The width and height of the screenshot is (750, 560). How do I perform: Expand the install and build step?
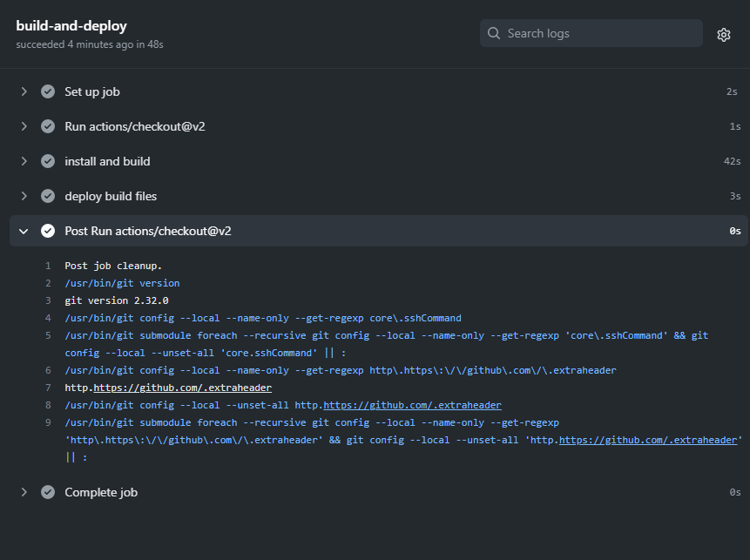coord(24,161)
